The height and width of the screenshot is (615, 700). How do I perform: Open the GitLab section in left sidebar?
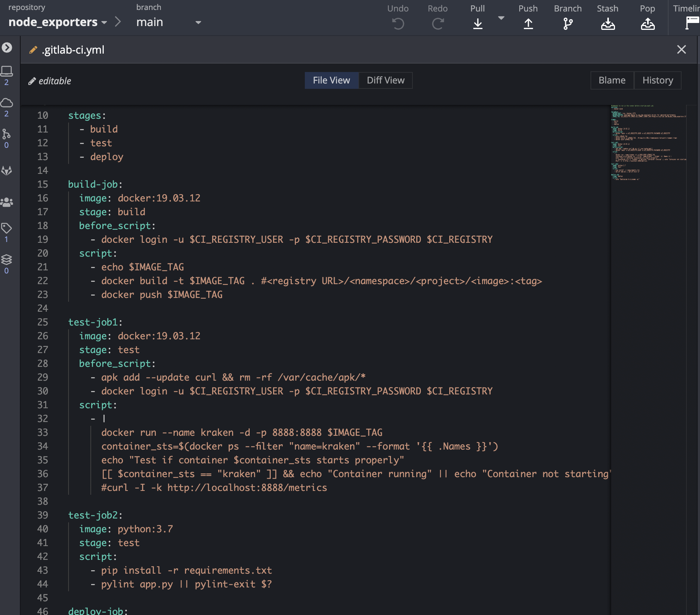point(7,170)
